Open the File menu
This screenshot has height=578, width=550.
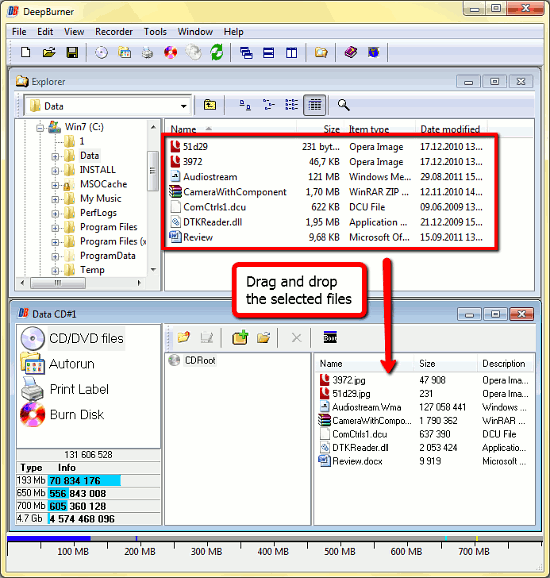[x=19, y=32]
